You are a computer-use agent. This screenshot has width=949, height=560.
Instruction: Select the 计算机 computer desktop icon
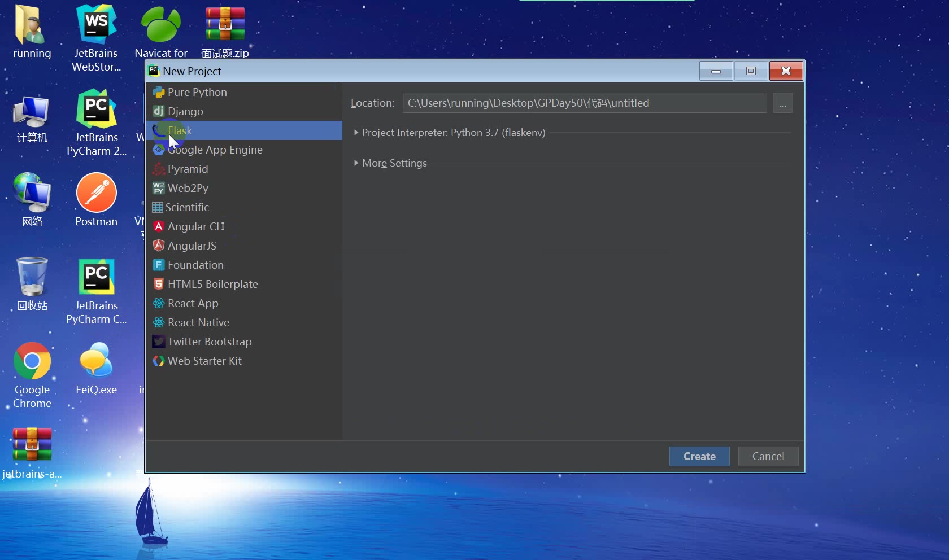[x=32, y=112]
